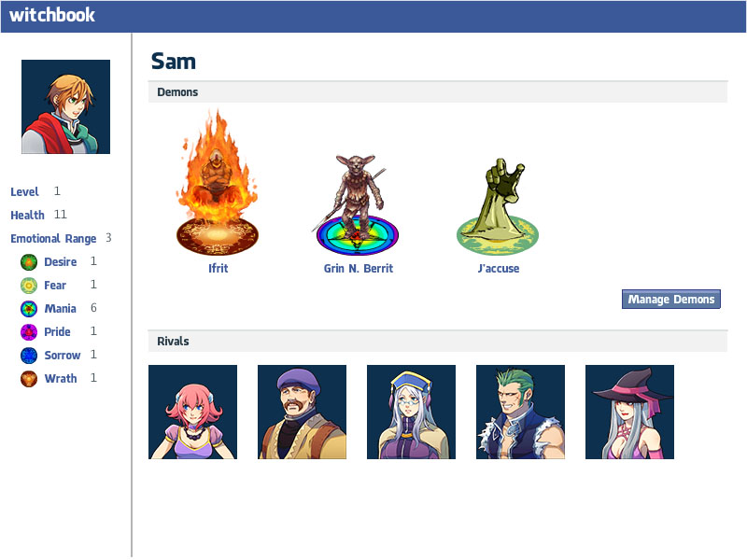
Task: Open the J'accuse name link
Action: [499, 269]
